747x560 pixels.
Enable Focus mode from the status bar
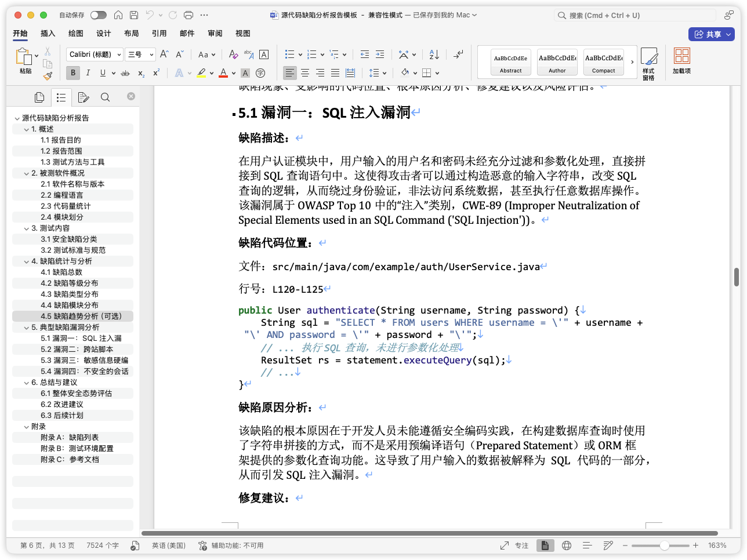[x=514, y=546]
